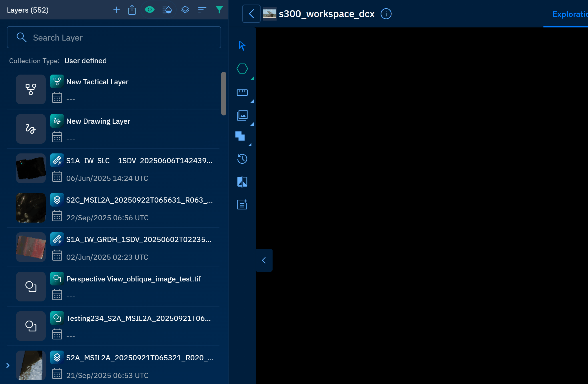
Task: Select the pointer selection tool
Action: (x=242, y=46)
